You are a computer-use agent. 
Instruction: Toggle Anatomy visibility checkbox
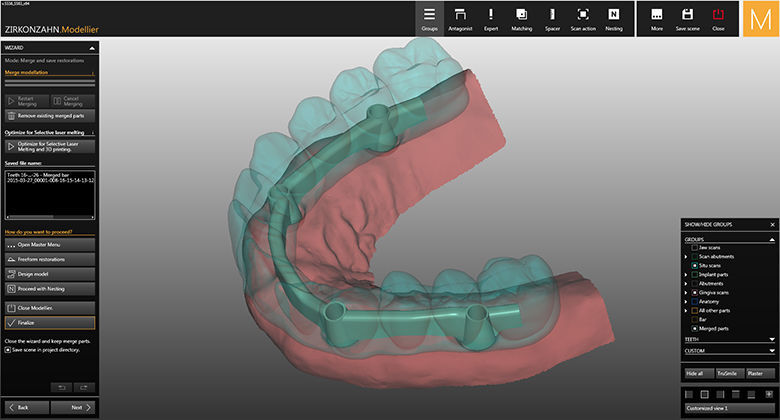point(695,302)
